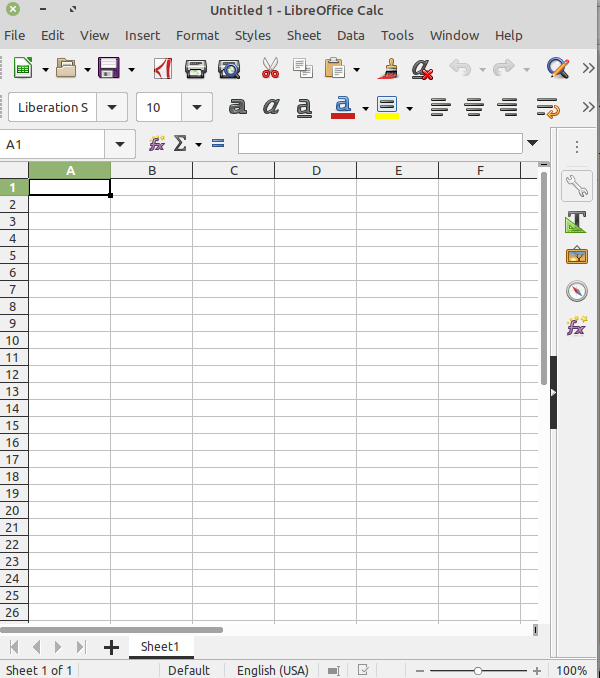This screenshot has width=600, height=678.
Task: Switch to the Sheet1 tab
Action: 160,647
